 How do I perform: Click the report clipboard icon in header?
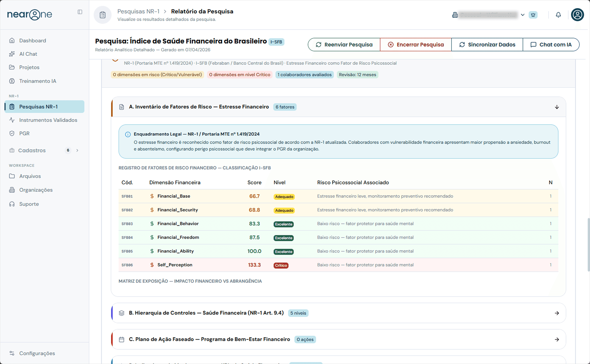[x=103, y=15]
